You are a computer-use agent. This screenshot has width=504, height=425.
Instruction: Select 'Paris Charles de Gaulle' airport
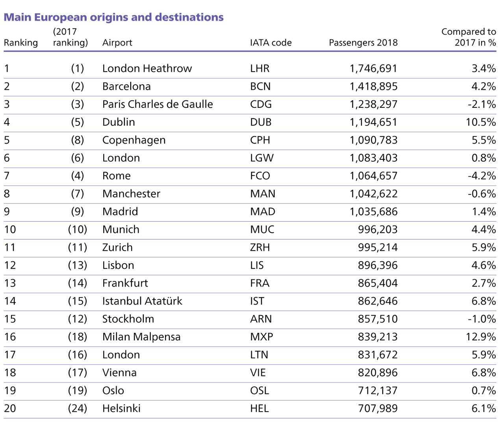(x=157, y=104)
